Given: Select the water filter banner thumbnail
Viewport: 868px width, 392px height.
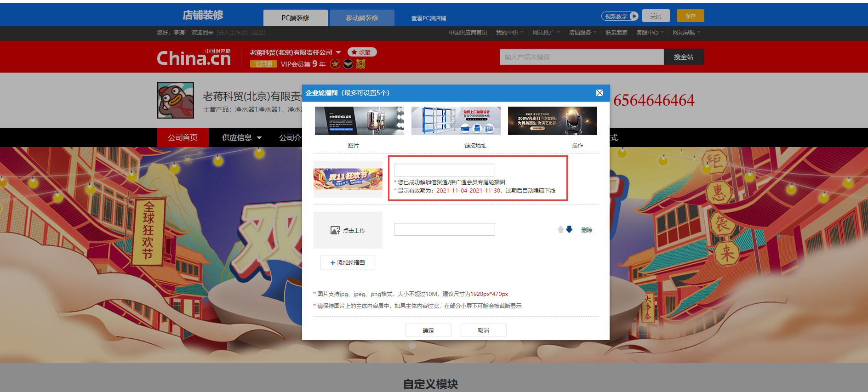Looking at the screenshot, I should point(359,121).
